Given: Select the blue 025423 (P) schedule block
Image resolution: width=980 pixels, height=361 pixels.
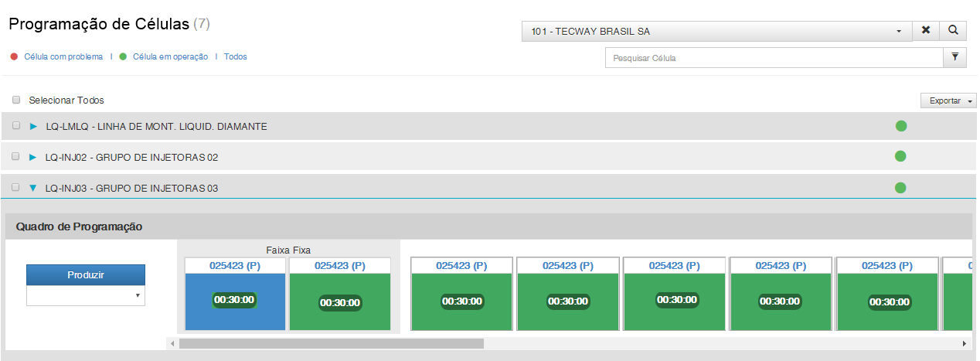Looking at the screenshot, I should (x=235, y=301).
